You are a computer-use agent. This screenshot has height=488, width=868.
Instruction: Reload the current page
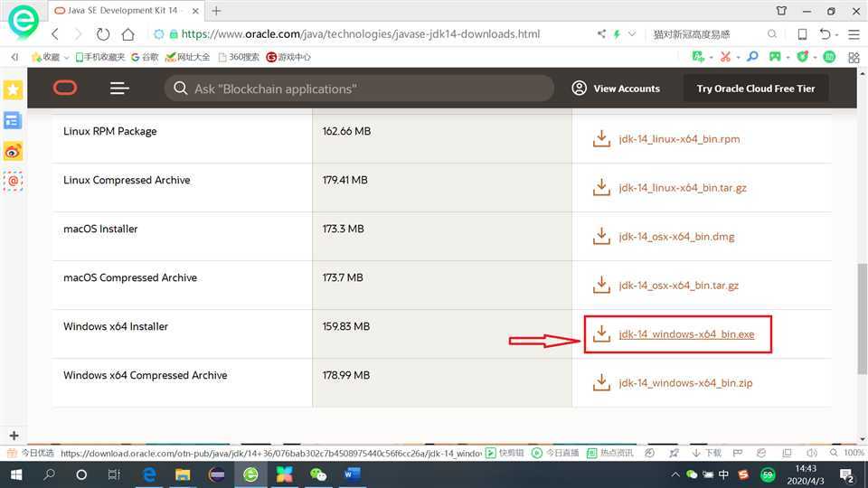(103, 33)
